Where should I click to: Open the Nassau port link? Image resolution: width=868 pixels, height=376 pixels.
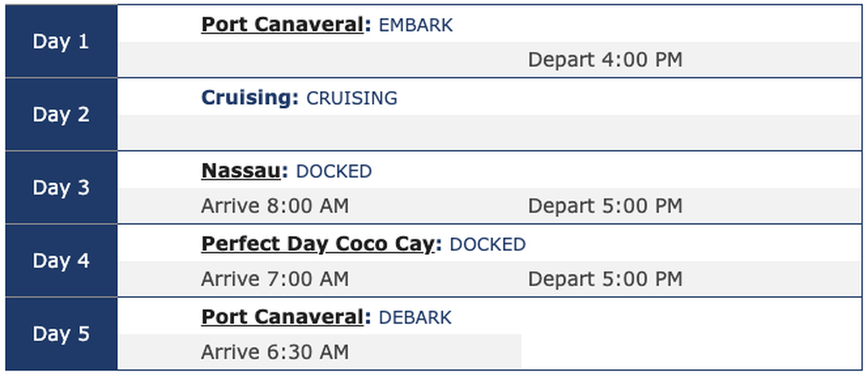pyautogui.click(x=241, y=171)
